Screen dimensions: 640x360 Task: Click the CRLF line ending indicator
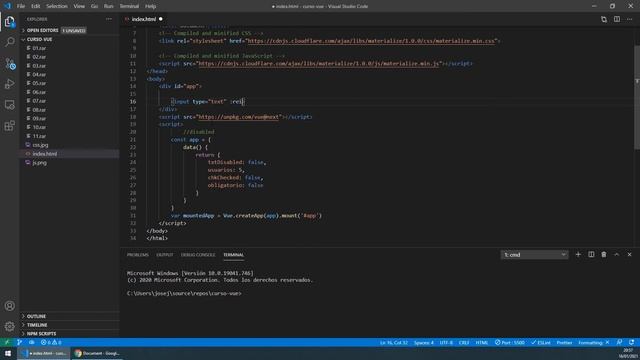(464, 342)
